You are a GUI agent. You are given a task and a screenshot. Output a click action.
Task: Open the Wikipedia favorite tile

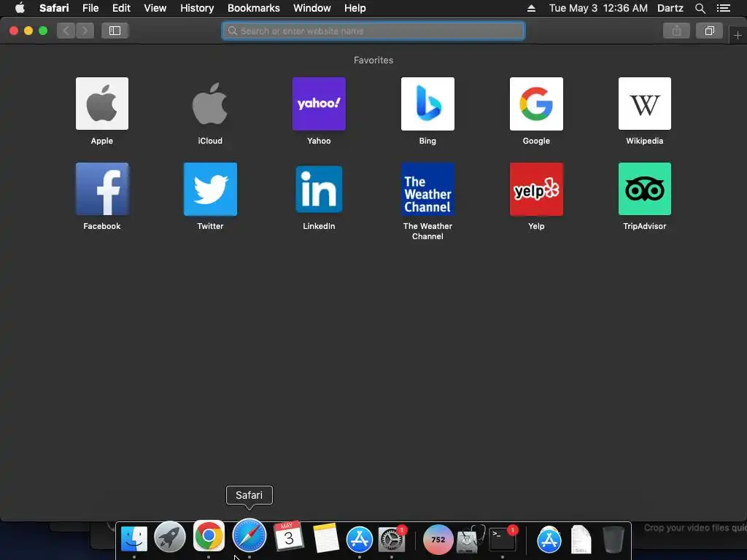(645, 104)
